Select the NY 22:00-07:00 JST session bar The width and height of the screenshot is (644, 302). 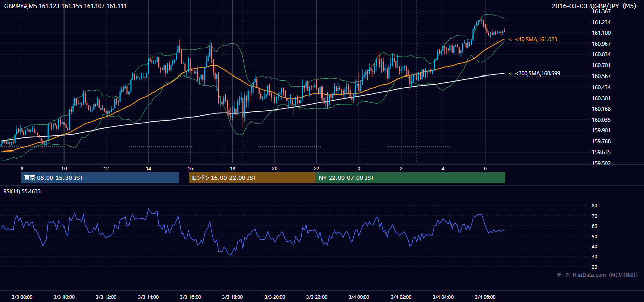[411, 178]
